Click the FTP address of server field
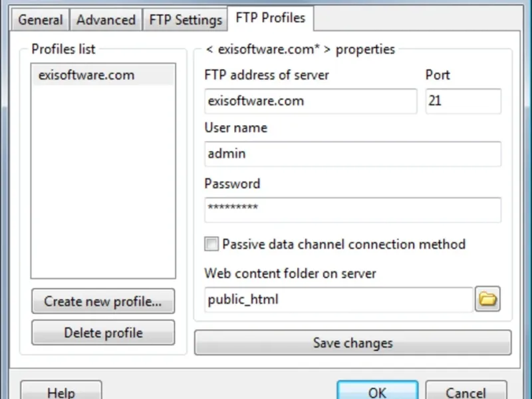This screenshot has width=532, height=399. (x=311, y=101)
